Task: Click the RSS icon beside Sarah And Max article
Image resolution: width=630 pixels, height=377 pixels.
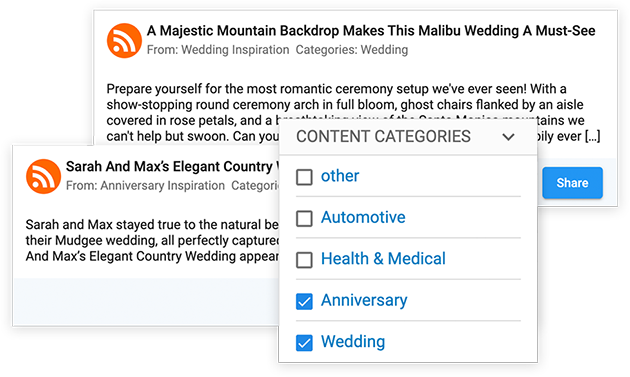Action: pos(43,176)
